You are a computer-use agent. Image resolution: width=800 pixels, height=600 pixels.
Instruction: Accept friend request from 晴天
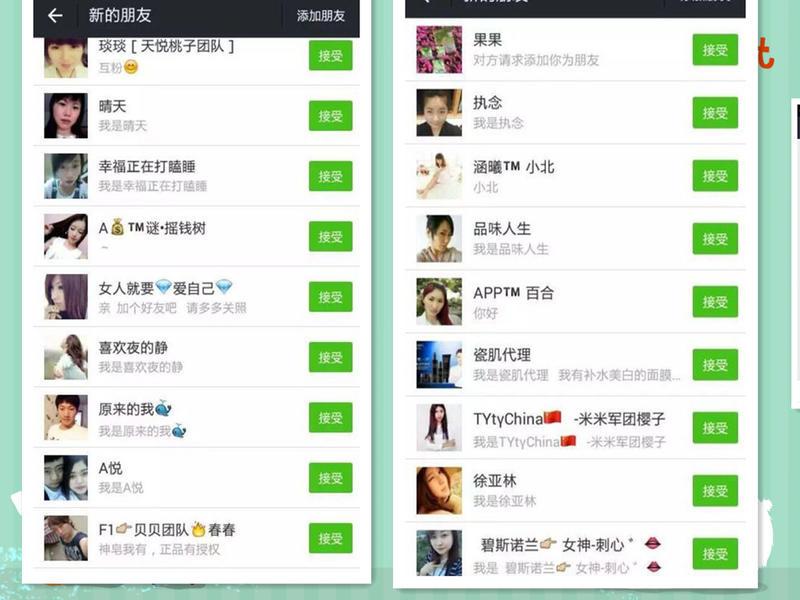[x=331, y=116]
